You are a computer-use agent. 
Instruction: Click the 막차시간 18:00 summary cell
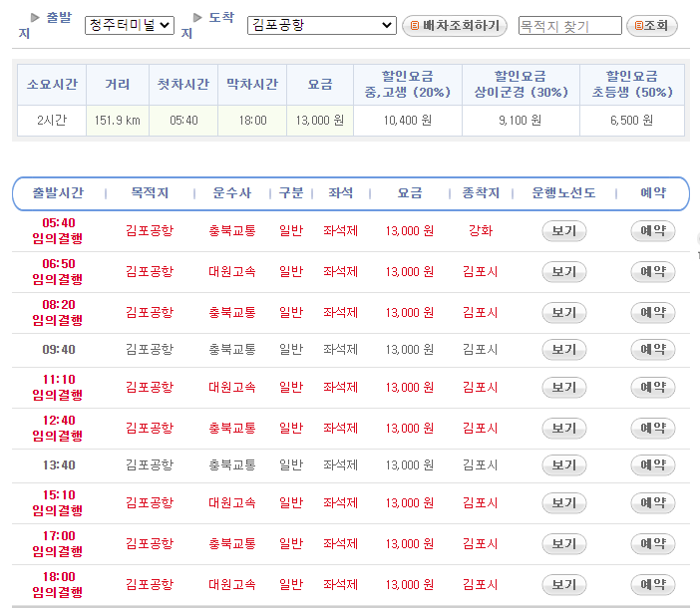252,121
